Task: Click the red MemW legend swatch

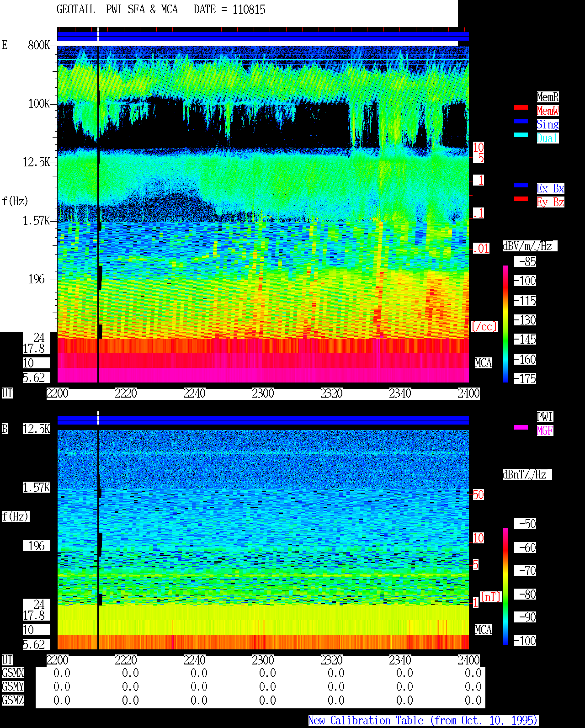Action: pyautogui.click(x=521, y=107)
